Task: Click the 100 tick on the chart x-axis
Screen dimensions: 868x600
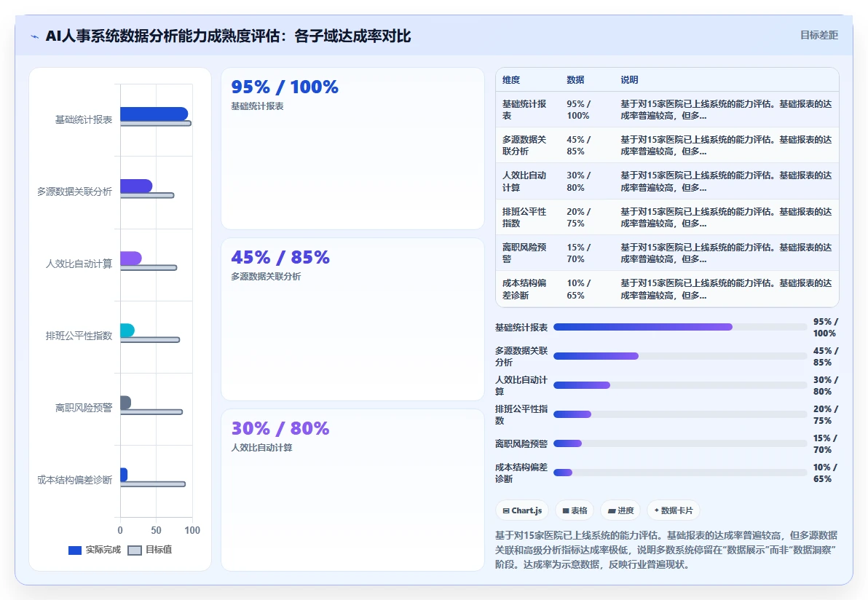Action: coord(192,530)
